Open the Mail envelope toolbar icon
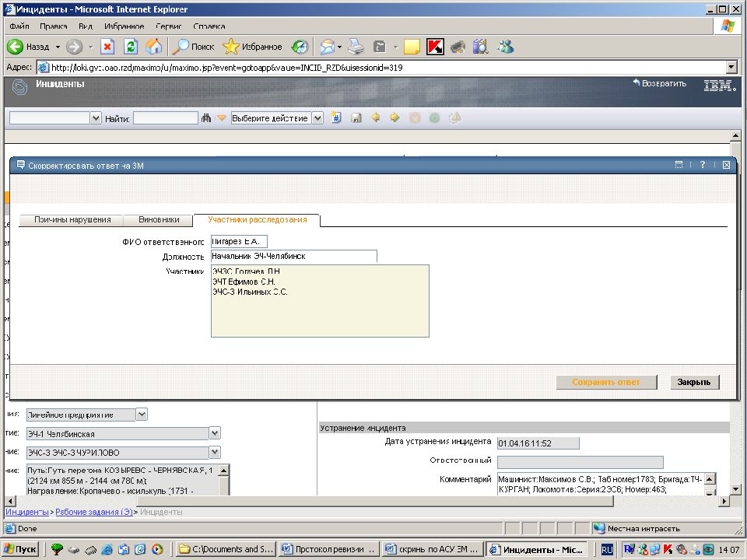This screenshot has height=560, width=747. (x=328, y=47)
